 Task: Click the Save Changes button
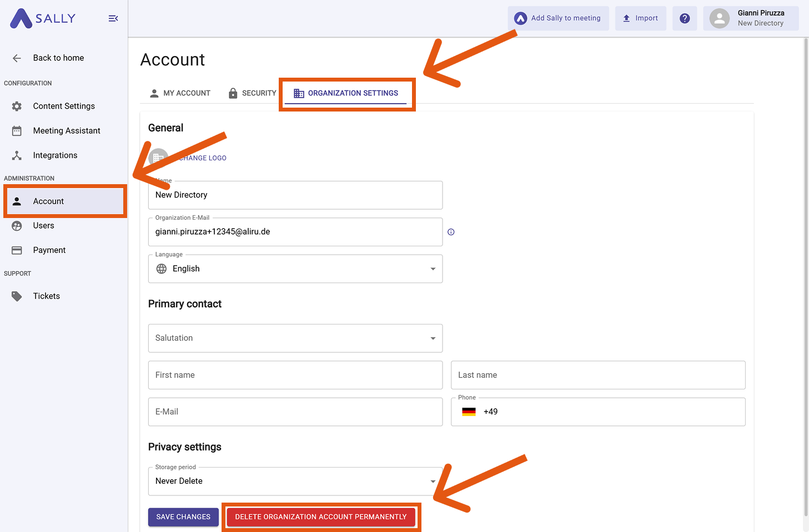tap(183, 517)
